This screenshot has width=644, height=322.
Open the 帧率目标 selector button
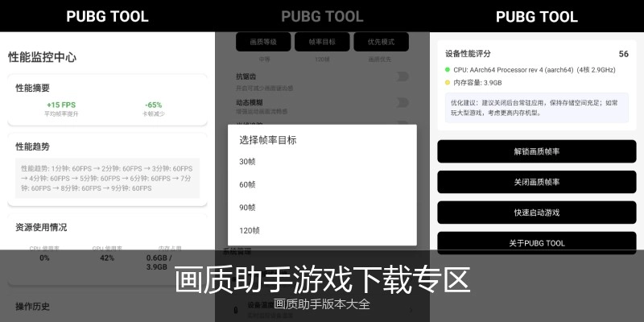point(322,42)
